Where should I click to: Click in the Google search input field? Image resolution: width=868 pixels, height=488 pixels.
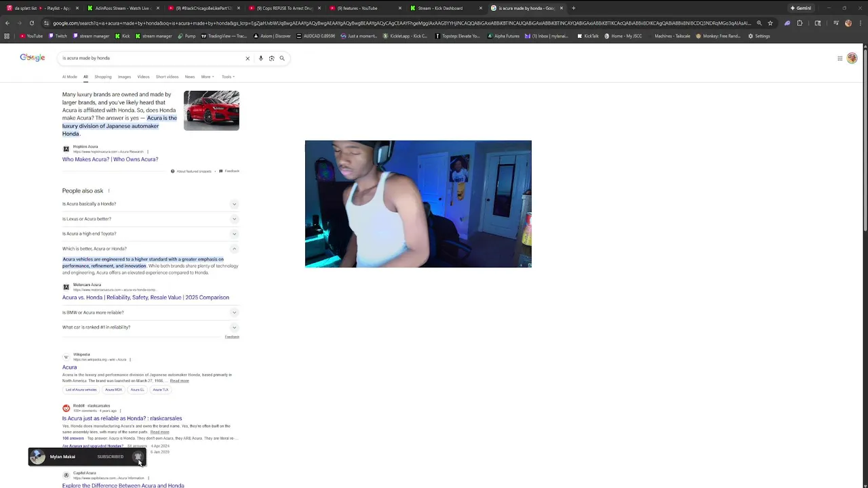(153, 58)
